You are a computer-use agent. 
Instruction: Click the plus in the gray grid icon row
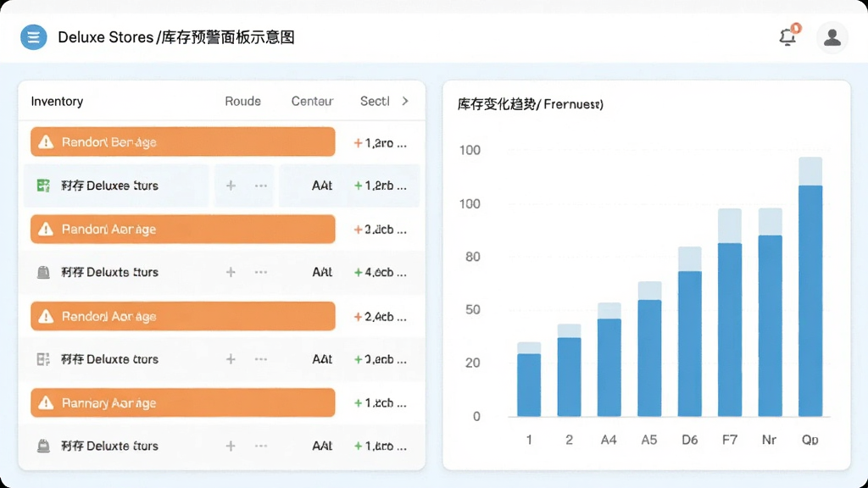pos(231,359)
